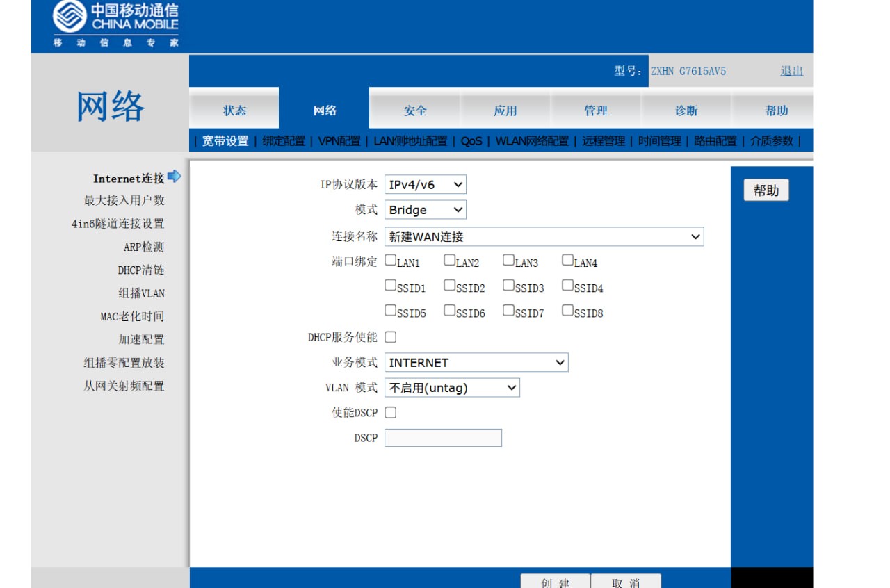The image size is (890, 588).
Task: Expand the 业务模式 INTERNET dropdown
Action: [x=476, y=363]
